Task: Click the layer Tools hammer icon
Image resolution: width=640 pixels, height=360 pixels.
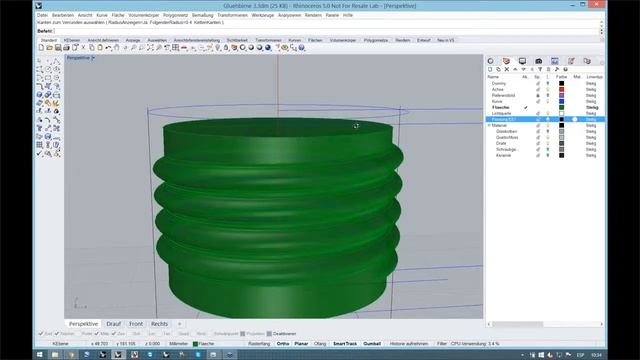Action: pyautogui.click(x=557, y=69)
